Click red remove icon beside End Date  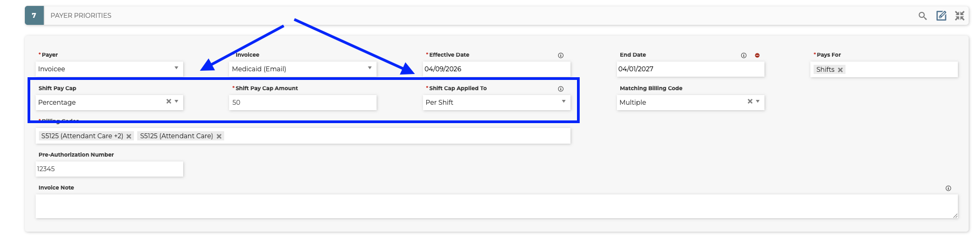[x=757, y=56]
